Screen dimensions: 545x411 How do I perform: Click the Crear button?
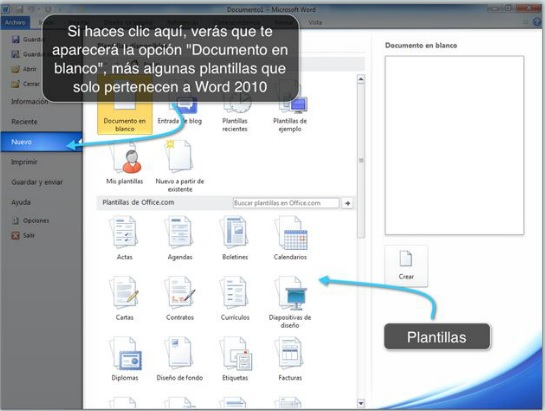[x=406, y=266]
